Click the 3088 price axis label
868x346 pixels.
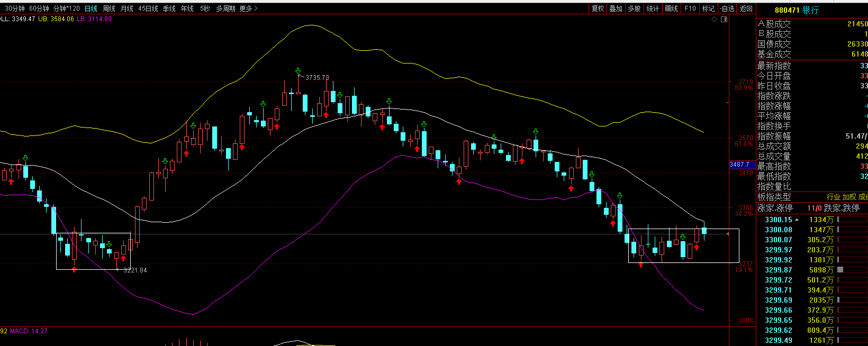tap(746, 321)
